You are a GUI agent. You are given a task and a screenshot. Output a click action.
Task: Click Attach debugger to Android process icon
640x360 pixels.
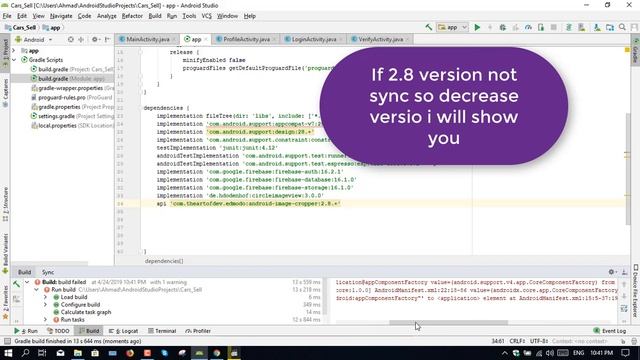pyautogui.click(x=541, y=27)
